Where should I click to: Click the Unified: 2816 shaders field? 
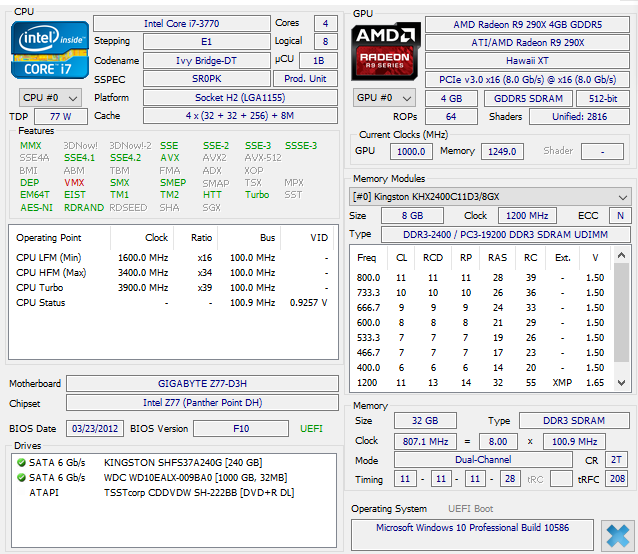[x=579, y=117]
